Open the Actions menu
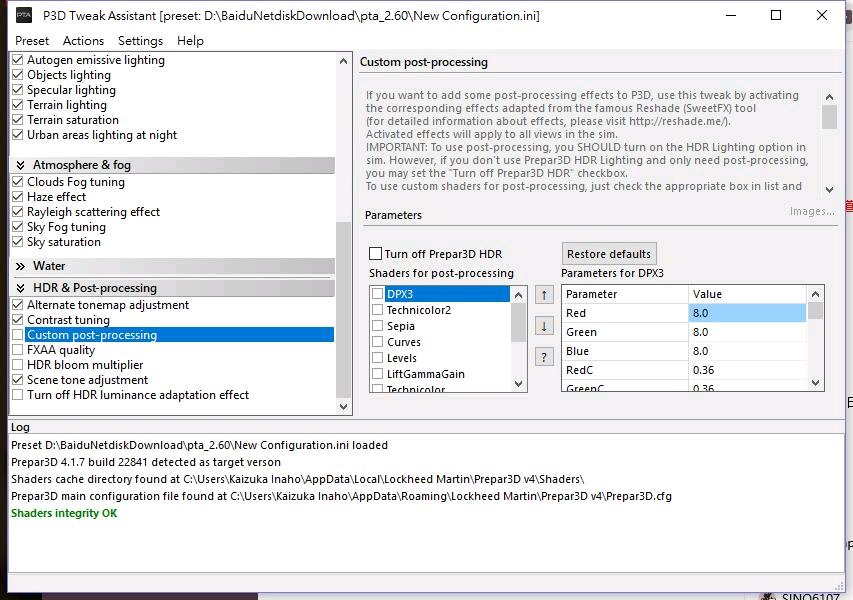 pos(83,41)
